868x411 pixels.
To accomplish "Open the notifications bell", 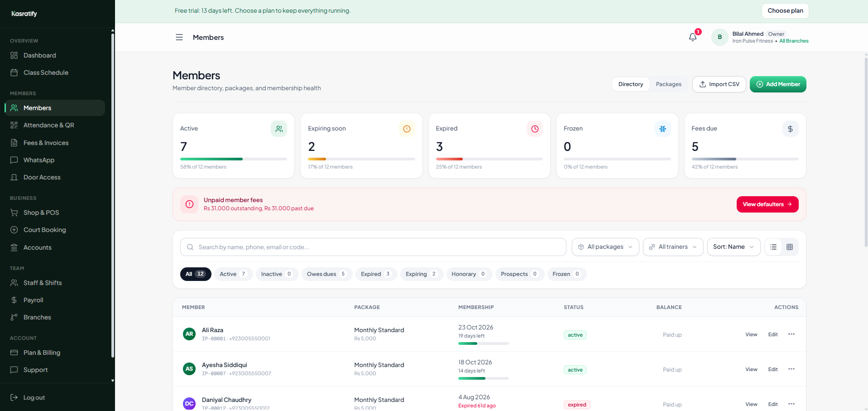I will coord(693,37).
